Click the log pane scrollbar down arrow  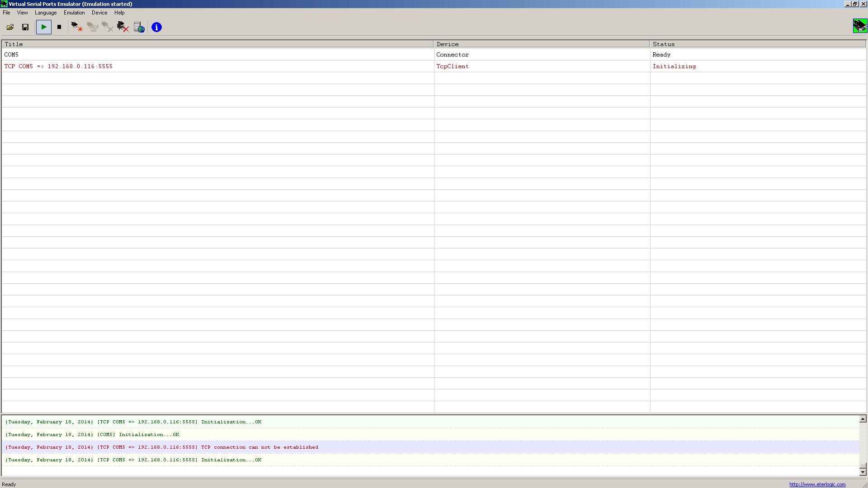(x=863, y=473)
